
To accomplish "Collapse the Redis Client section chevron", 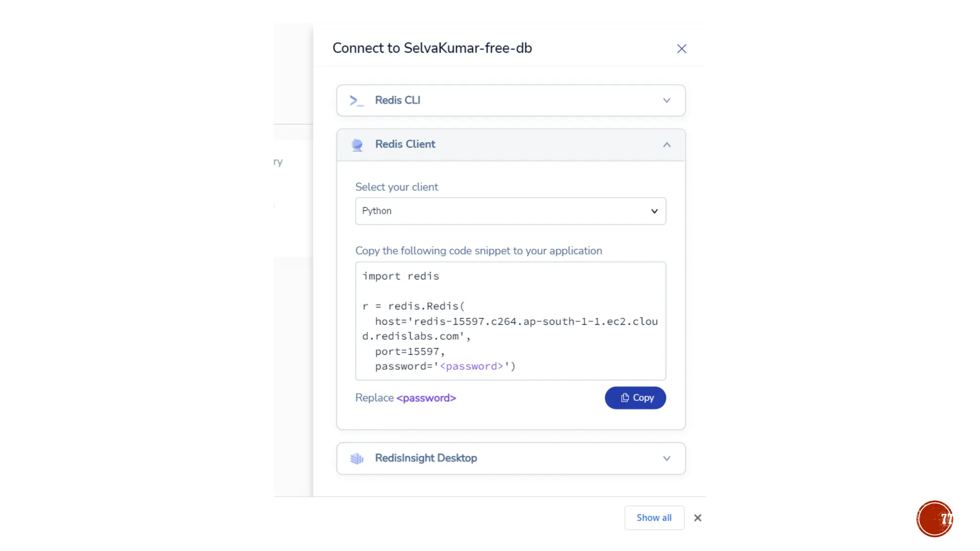I will click(667, 145).
